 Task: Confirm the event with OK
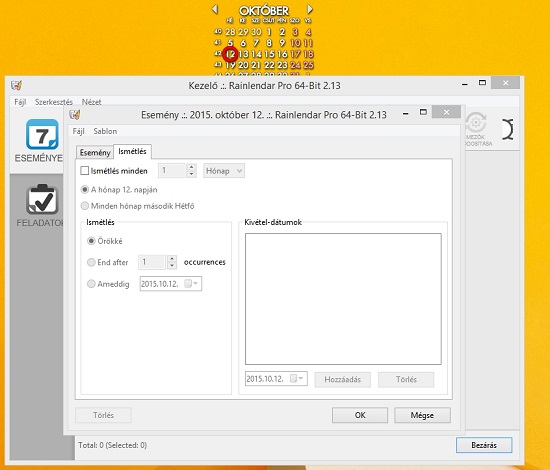(360, 415)
